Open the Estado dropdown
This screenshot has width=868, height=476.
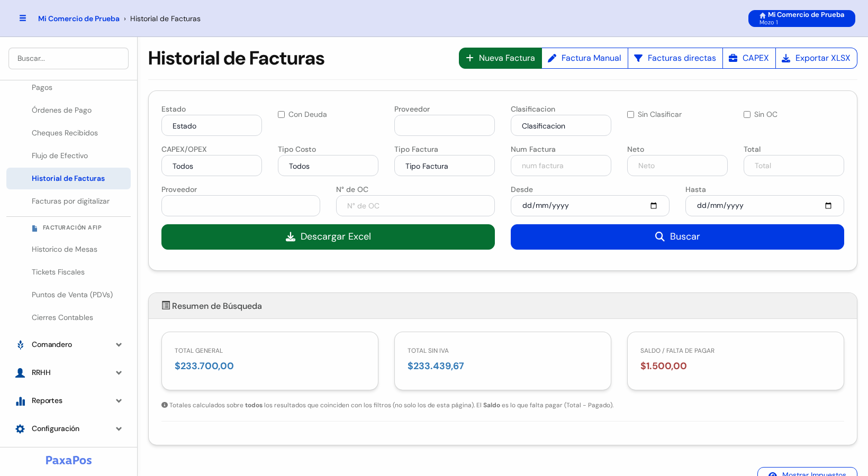coord(212,126)
